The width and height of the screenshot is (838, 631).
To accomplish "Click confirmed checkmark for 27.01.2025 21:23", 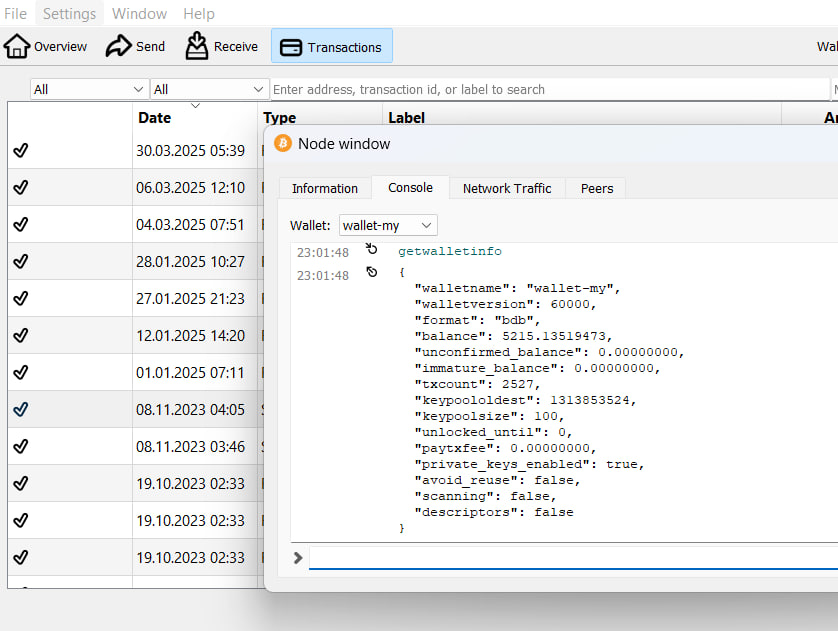I will [x=21, y=298].
